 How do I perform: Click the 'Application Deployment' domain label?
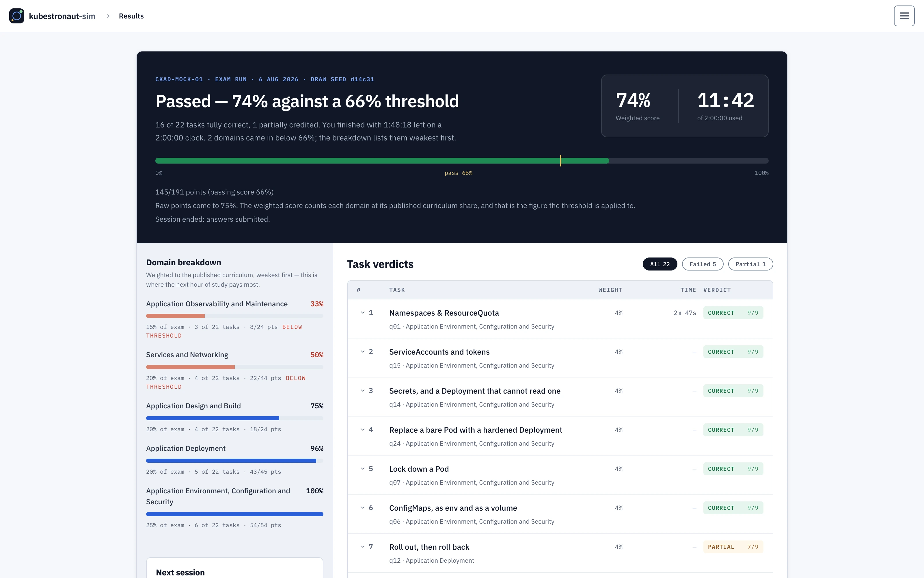186,448
